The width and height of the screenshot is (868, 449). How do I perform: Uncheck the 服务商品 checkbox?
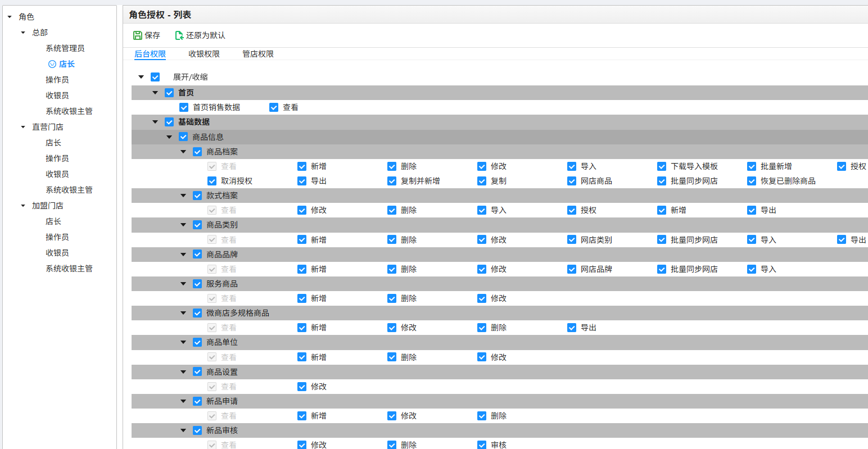197,284
